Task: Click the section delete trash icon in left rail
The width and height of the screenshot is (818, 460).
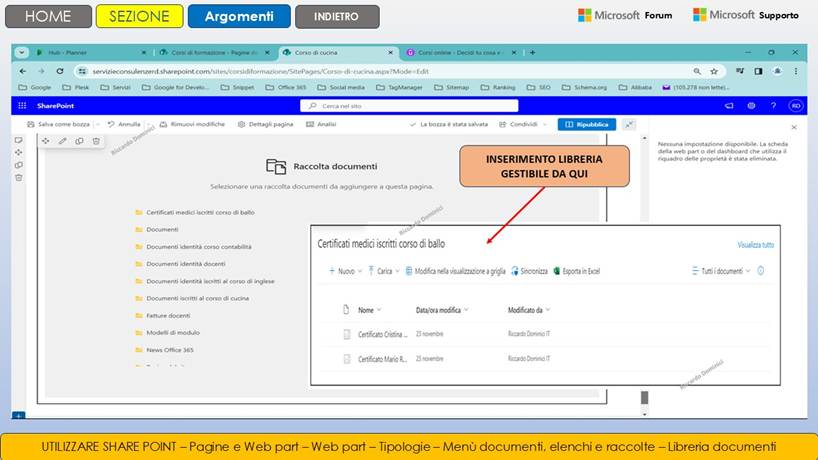Action: point(19,178)
